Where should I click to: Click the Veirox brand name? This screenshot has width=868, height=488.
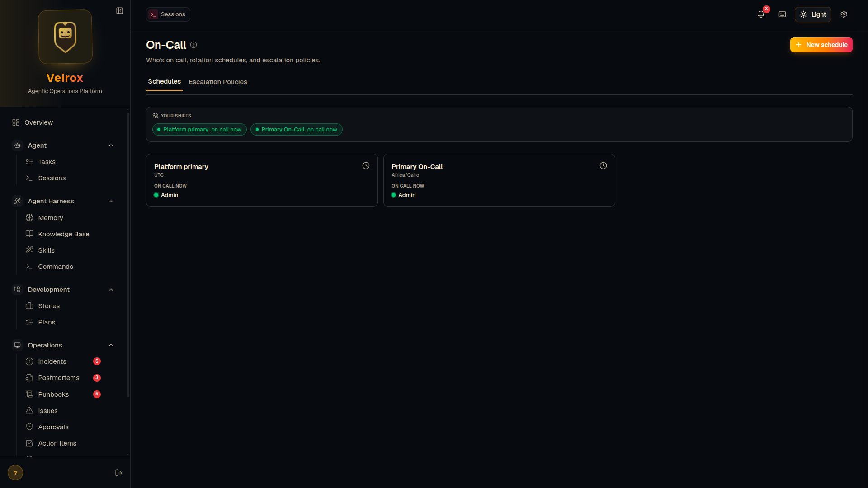tap(65, 78)
